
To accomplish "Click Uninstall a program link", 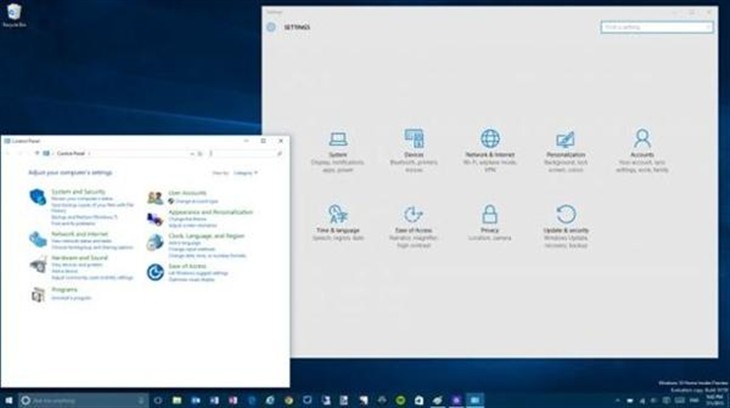I will 72,298.
